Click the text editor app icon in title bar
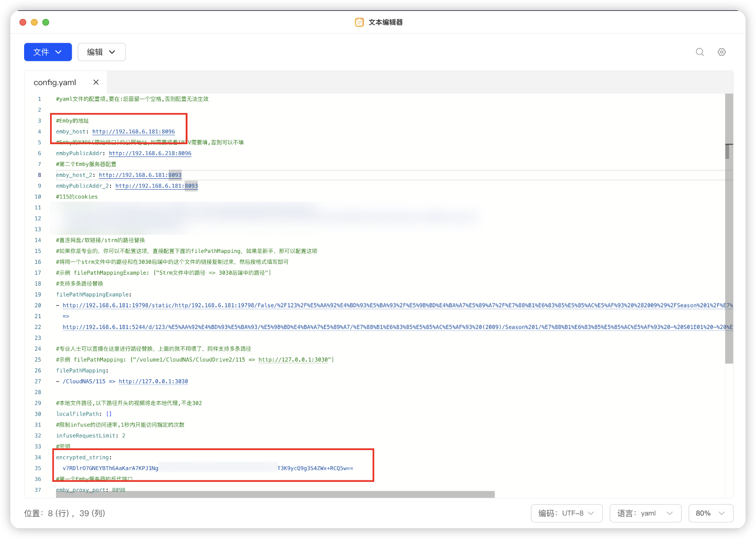Image resolution: width=756 pixels, height=539 pixels. pos(359,22)
